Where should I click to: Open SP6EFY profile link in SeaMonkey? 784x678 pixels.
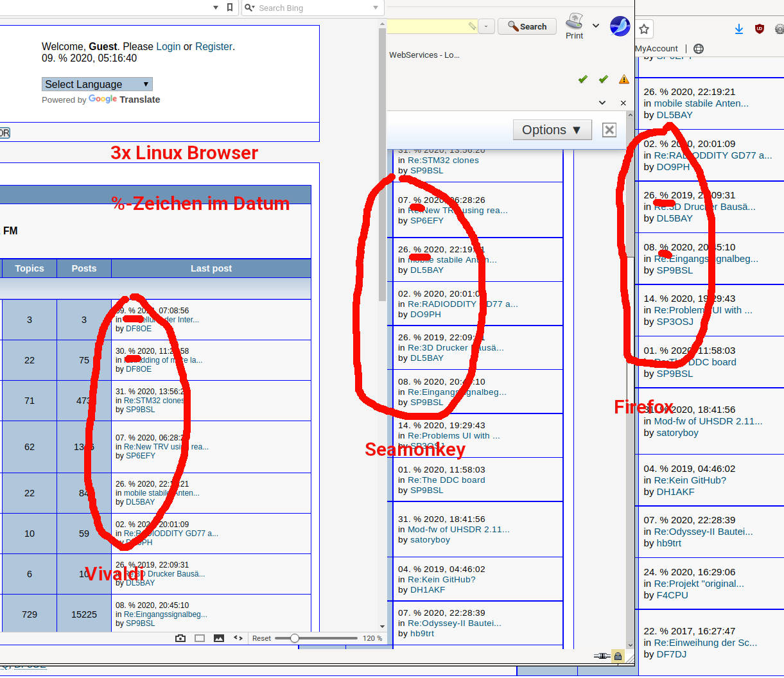pyautogui.click(x=427, y=220)
